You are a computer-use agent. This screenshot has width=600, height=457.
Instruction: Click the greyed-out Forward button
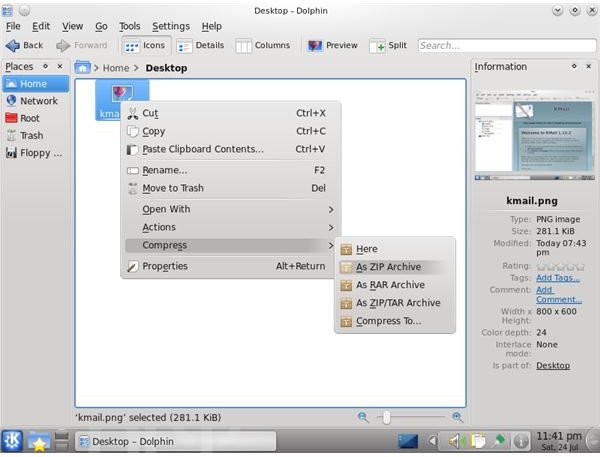(82, 46)
